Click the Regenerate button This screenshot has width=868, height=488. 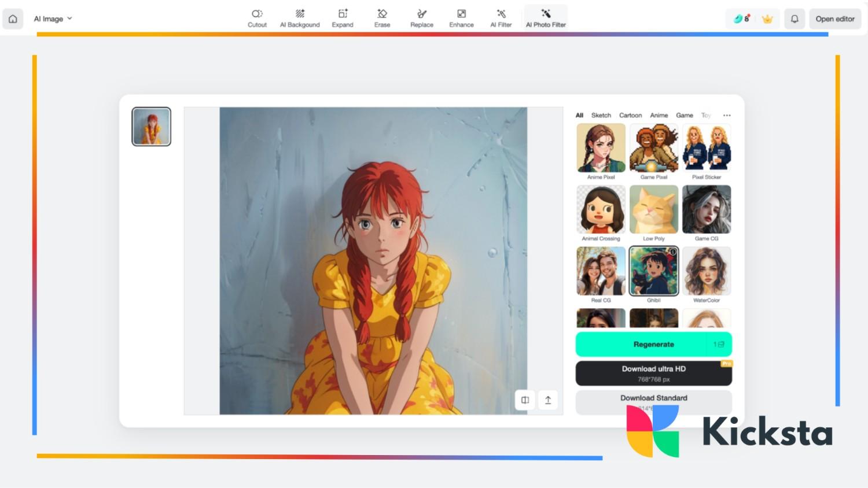tap(653, 344)
